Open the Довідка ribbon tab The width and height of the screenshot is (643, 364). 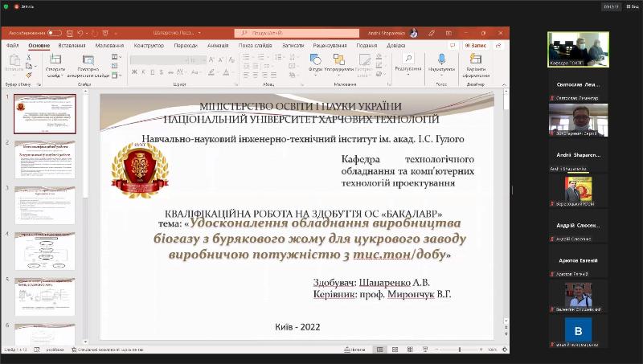[395, 46]
